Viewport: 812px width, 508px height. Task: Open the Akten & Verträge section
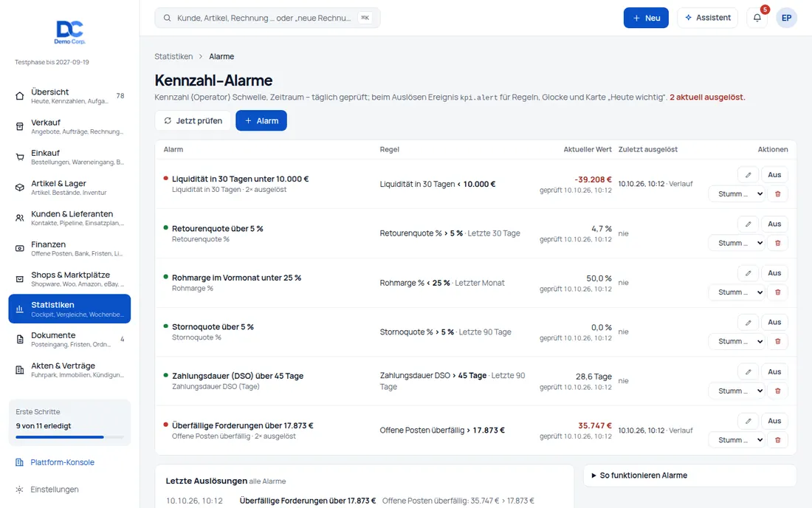point(69,370)
